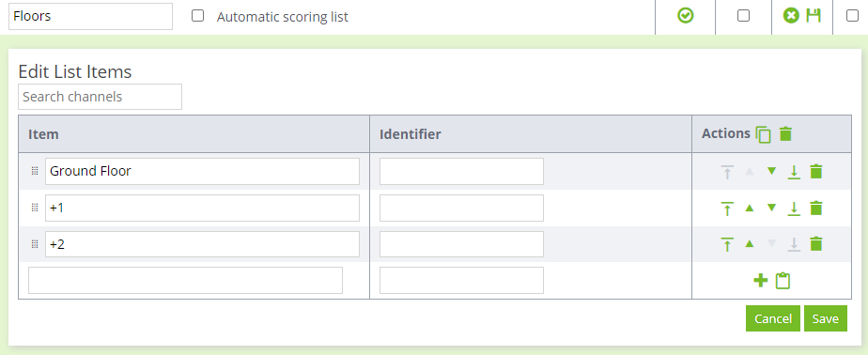Move +2 item up one position
This screenshot has height=355, width=868.
coord(749,243)
